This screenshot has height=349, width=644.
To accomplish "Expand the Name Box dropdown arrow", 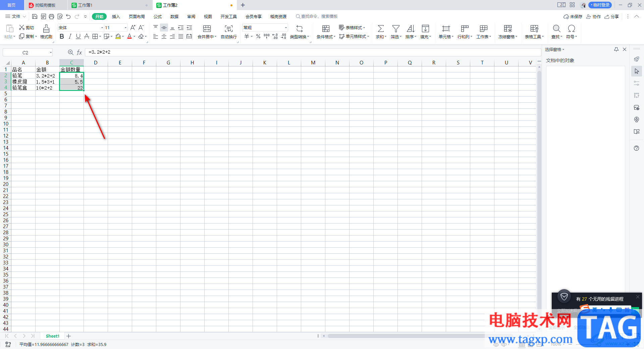I will tap(51, 52).
